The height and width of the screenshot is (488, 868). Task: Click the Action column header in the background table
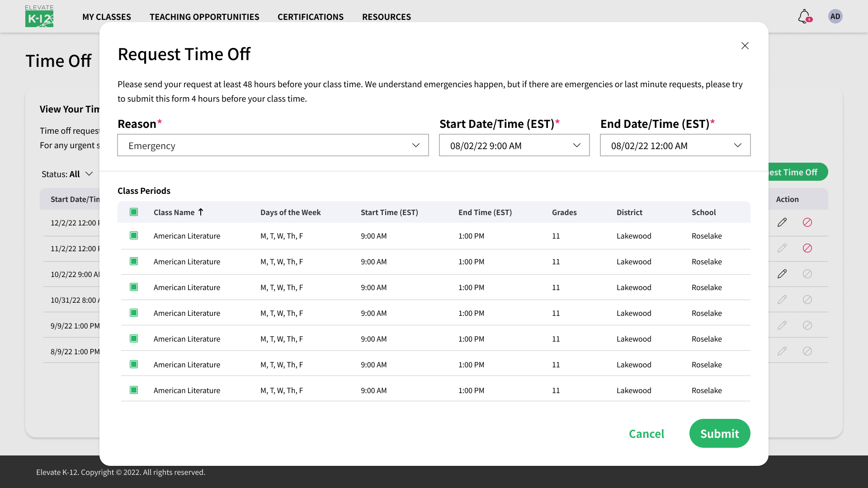point(787,199)
